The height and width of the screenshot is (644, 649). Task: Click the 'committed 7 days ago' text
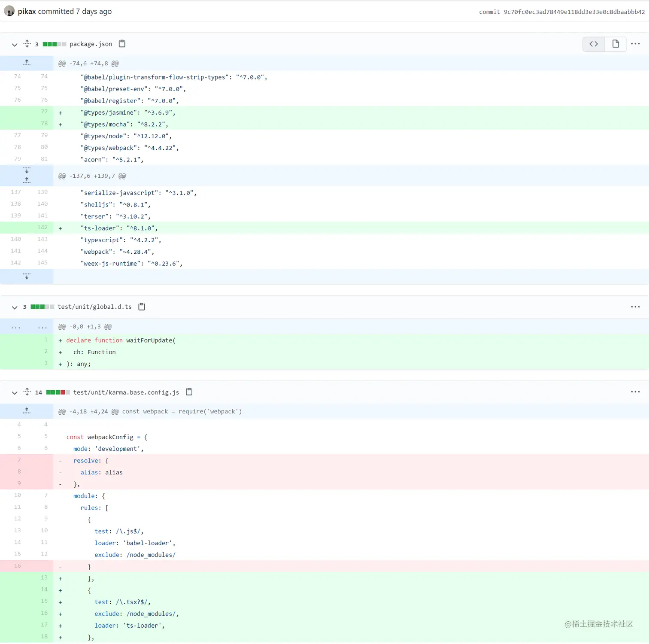click(x=75, y=12)
